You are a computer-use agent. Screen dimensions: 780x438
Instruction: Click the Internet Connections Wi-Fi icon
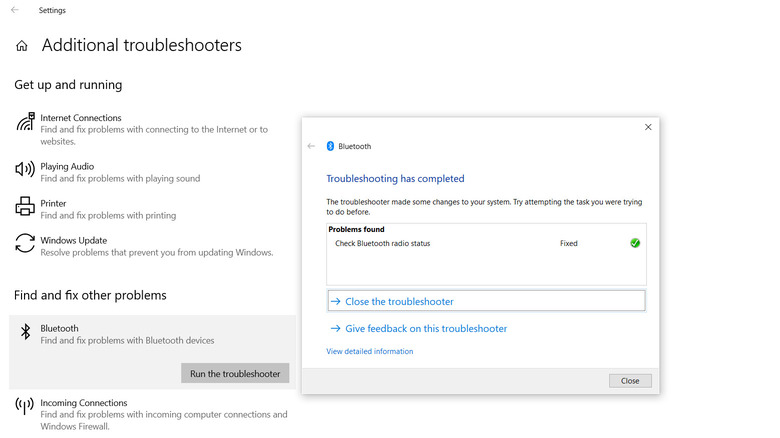[x=25, y=122]
